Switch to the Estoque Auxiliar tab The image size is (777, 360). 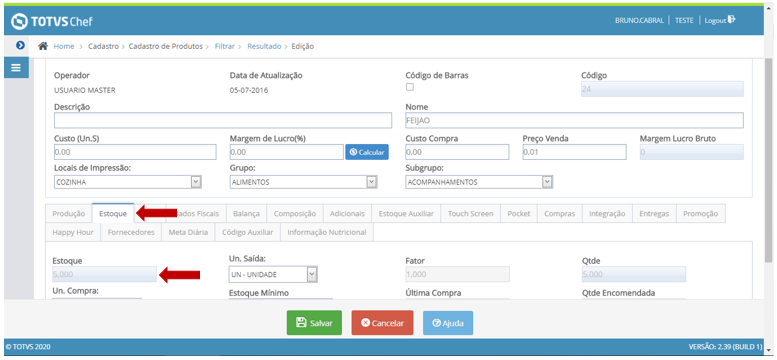click(x=406, y=214)
